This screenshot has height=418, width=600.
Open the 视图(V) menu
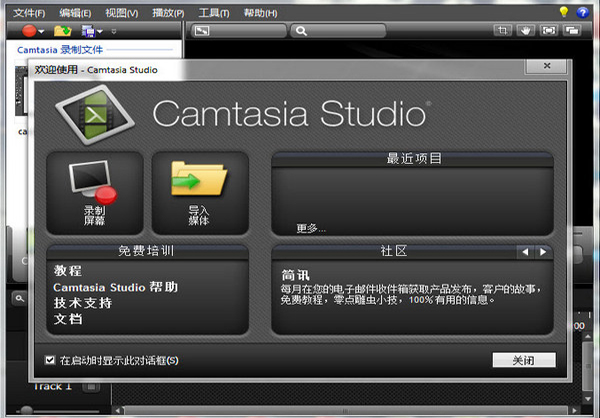pos(122,13)
